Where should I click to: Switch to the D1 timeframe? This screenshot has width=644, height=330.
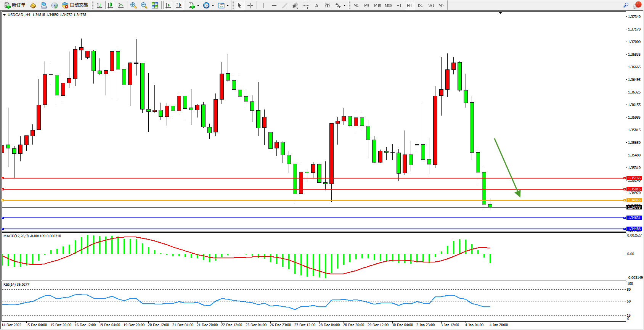tap(420, 5)
